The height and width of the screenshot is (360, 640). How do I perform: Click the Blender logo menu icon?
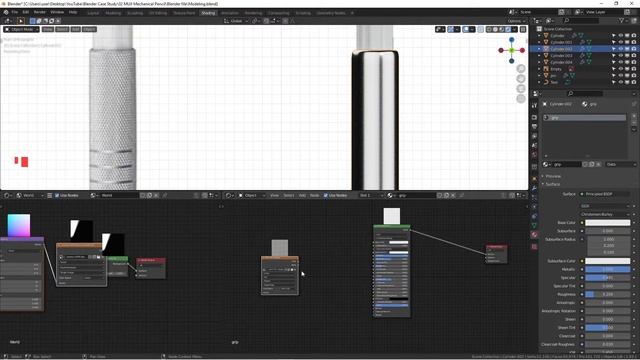(x=6, y=12)
